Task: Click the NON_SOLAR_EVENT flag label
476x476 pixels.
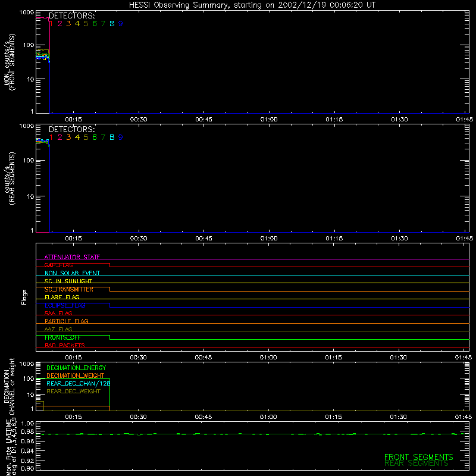Action: pos(72,273)
